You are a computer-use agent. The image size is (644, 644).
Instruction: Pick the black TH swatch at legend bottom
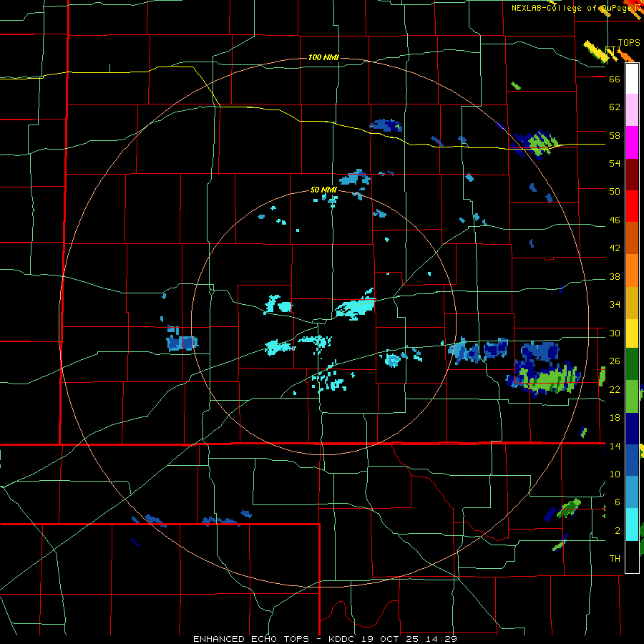pyautogui.click(x=632, y=557)
